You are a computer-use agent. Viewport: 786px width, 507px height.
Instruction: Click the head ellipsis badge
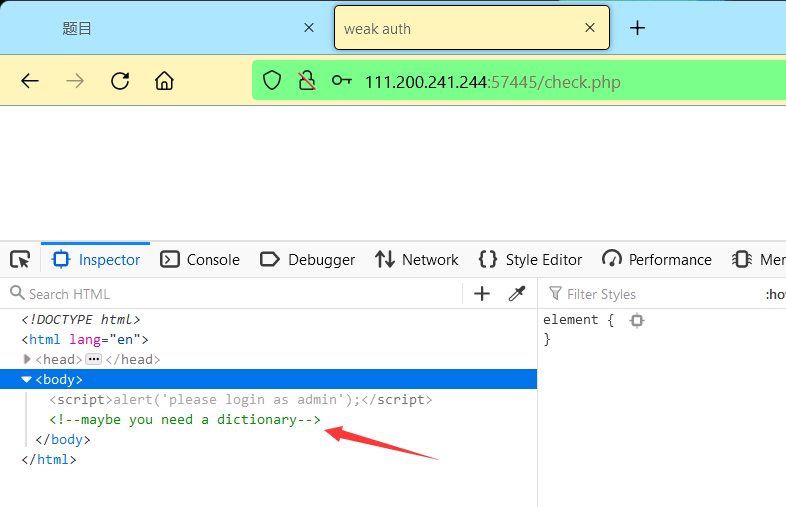click(x=94, y=360)
